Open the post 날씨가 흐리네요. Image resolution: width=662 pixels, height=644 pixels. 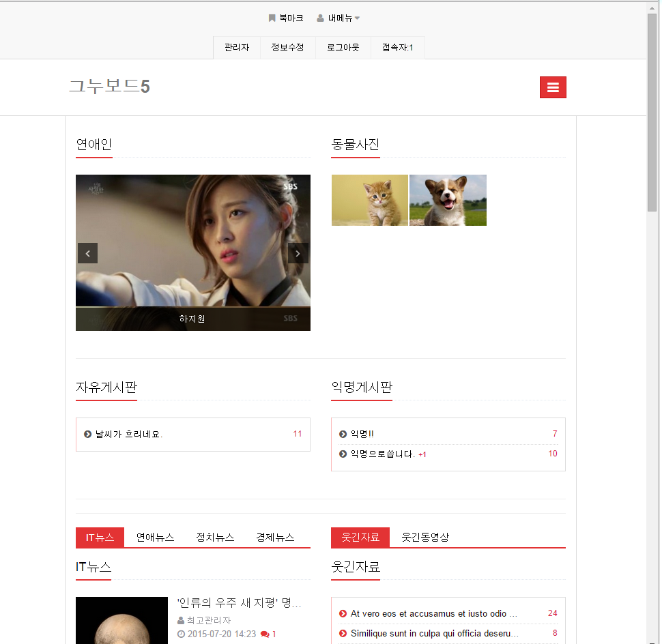(129, 435)
